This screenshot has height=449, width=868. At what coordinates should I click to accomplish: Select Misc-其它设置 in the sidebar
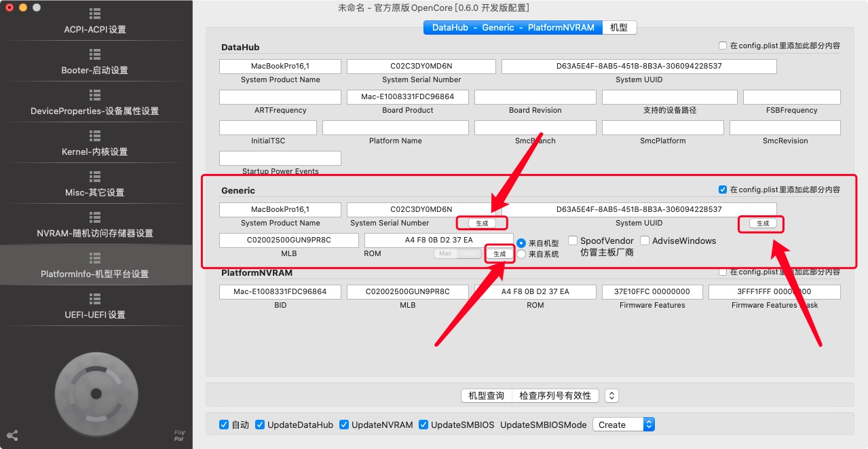tap(95, 184)
